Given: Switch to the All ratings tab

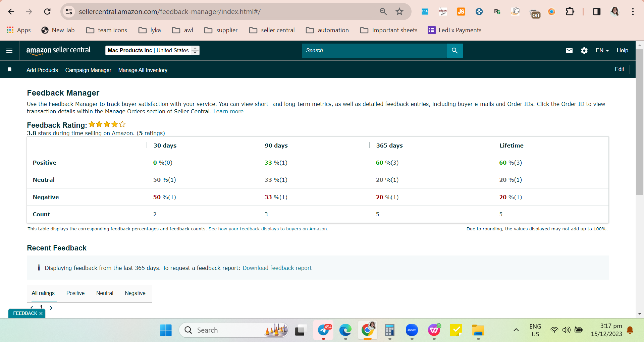Looking at the screenshot, I should click(x=43, y=293).
